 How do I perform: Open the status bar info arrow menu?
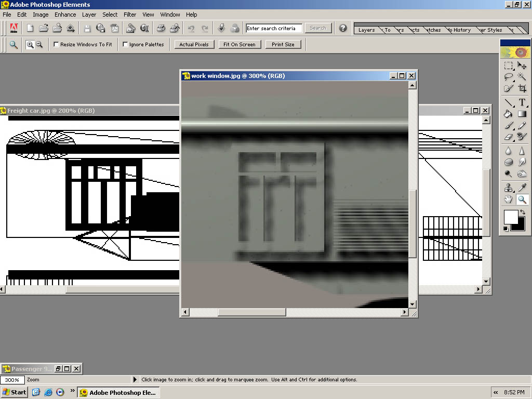136,380
